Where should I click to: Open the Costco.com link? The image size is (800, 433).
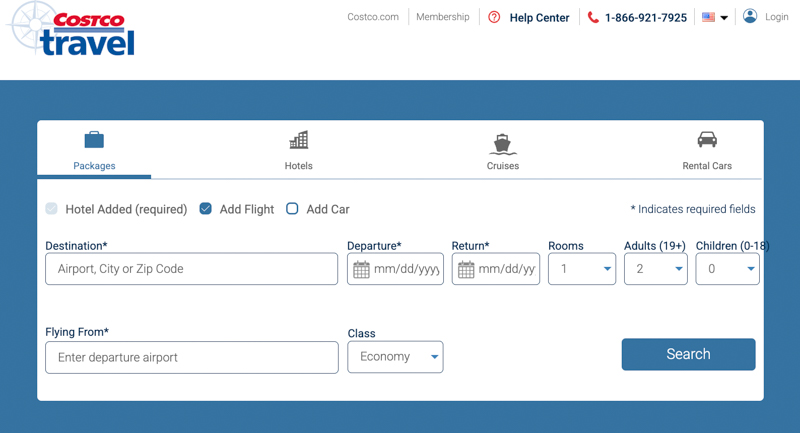[x=373, y=17]
